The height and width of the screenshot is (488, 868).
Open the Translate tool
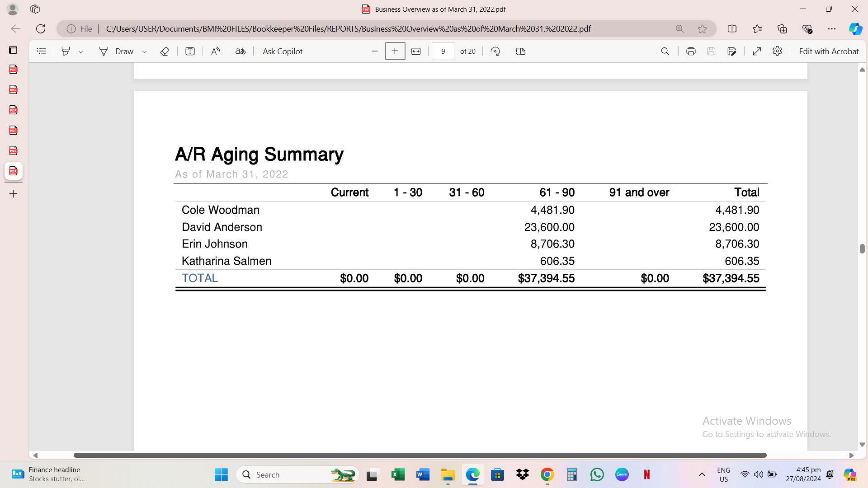coord(241,52)
